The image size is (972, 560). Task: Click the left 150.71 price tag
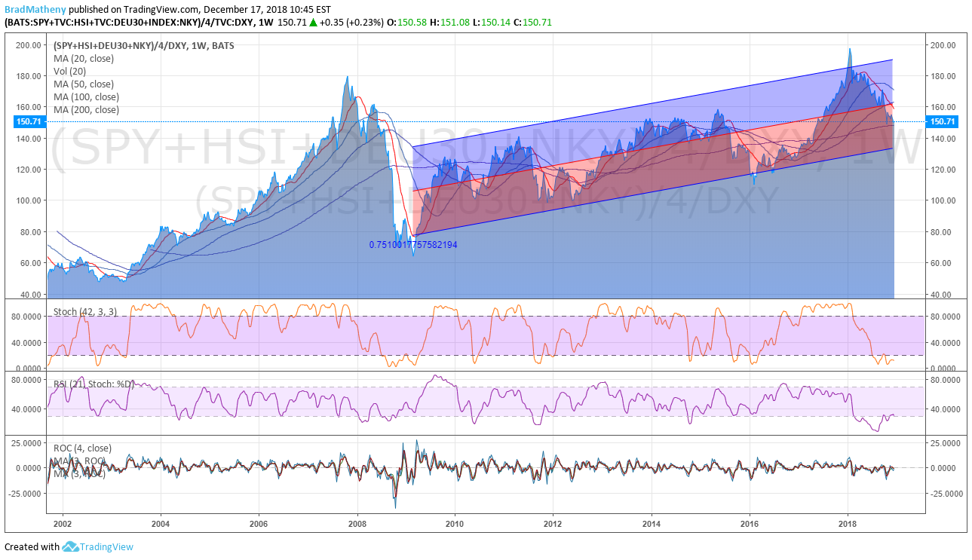29,121
